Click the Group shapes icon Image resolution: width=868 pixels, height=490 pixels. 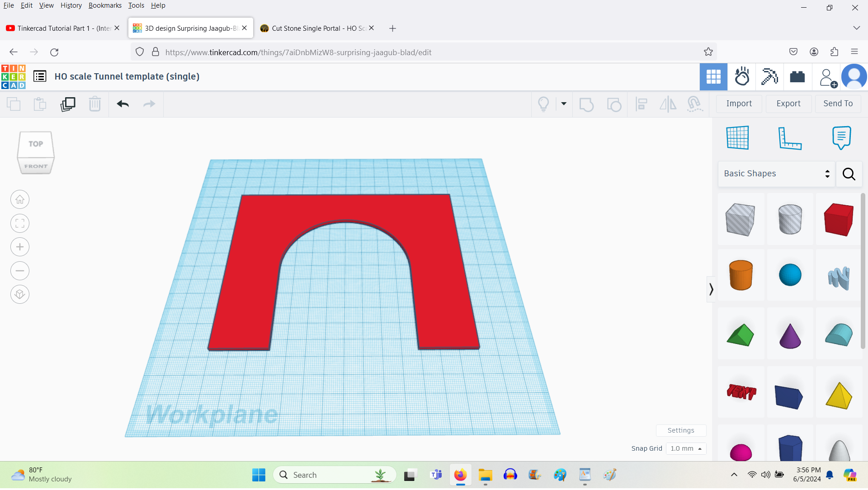point(587,104)
